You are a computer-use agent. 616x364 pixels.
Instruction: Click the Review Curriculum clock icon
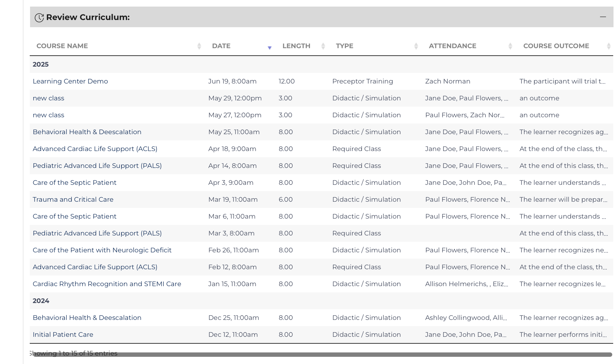click(x=39, y=18)
